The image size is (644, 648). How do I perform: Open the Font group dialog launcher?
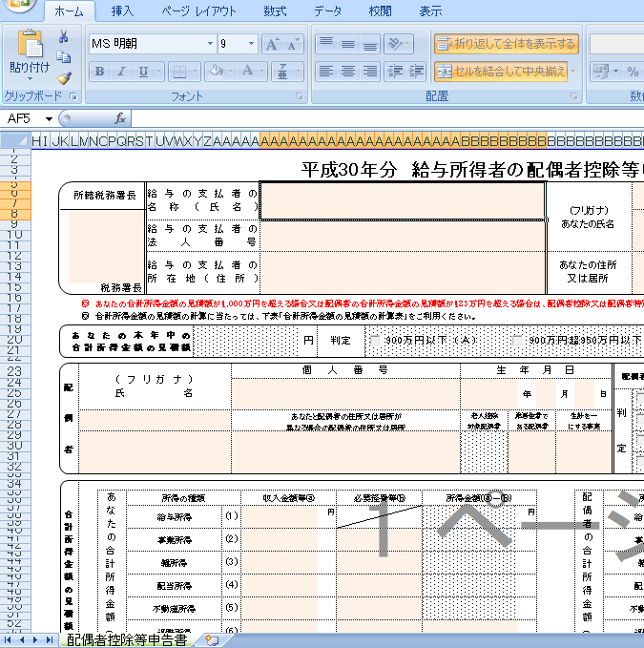point(299,96)
